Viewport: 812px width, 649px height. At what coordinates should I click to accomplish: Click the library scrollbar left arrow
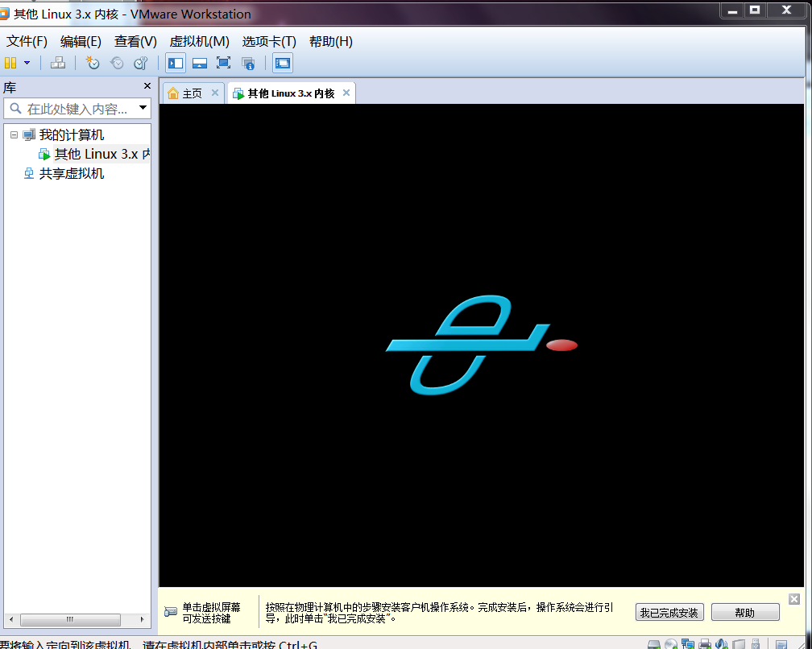pyautogui.click(x=11, y=619)
